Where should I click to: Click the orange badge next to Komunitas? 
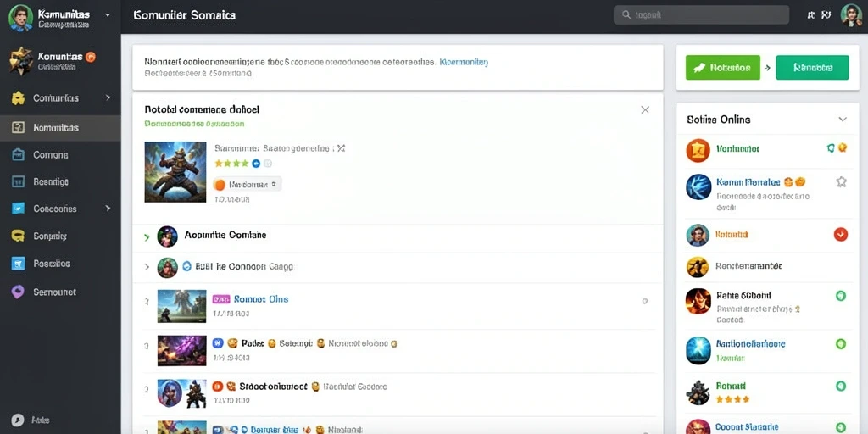(x=92, y=57)
